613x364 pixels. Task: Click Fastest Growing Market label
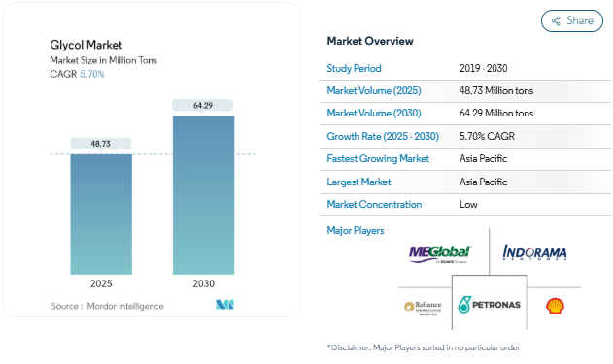pyautogui.click(x=378, y=158)
